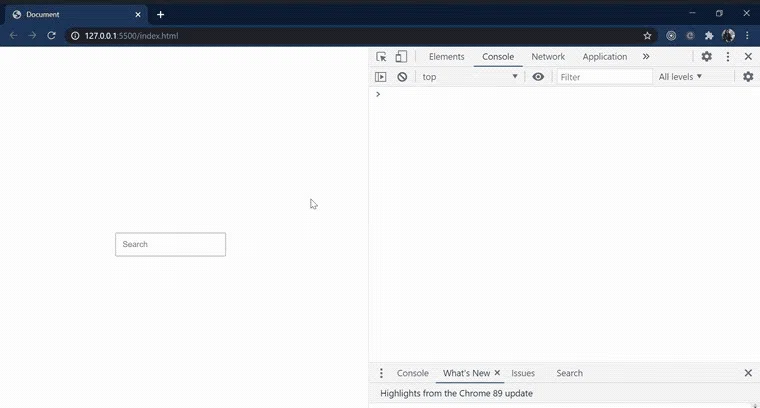Reload the current page

pos(51,35)
